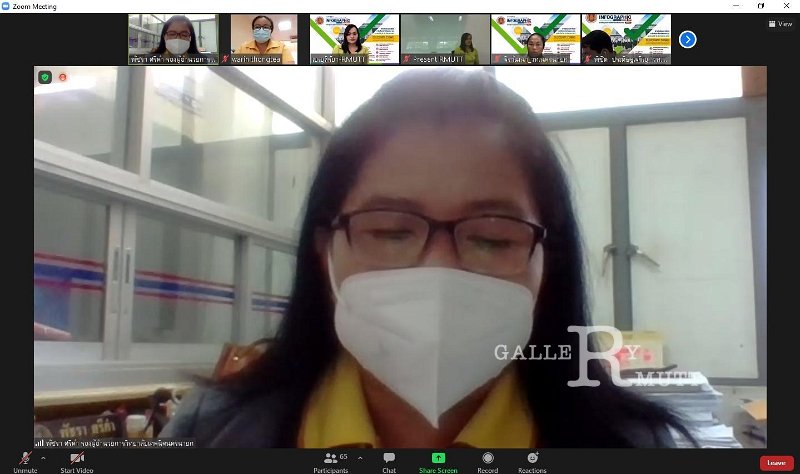
Task: Show next participants with blue arrow
Action: 688,39
